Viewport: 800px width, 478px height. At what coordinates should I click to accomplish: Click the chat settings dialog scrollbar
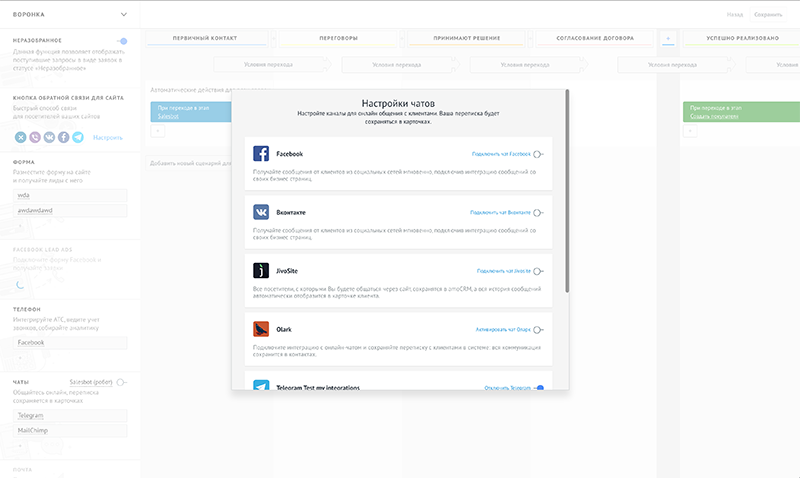coord(567,191)
